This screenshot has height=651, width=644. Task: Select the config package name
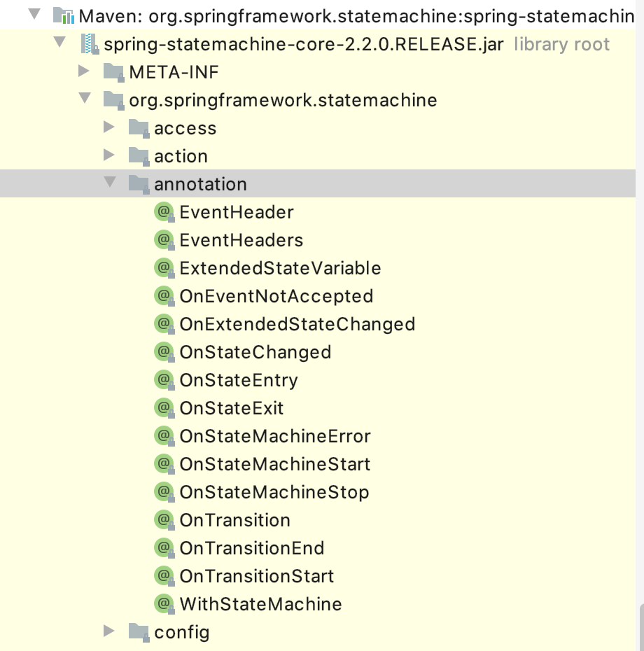coord(182,633)
